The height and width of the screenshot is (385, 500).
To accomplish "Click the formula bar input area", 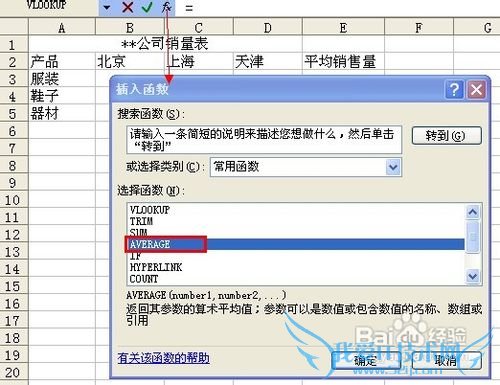I will [x=337, y=7].
